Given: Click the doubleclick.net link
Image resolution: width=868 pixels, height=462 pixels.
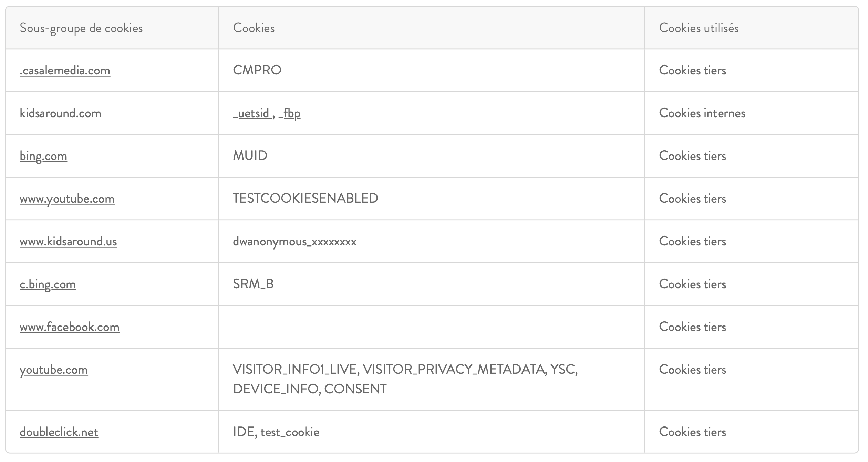Looking at the screenshot, I should pos(59,432).
